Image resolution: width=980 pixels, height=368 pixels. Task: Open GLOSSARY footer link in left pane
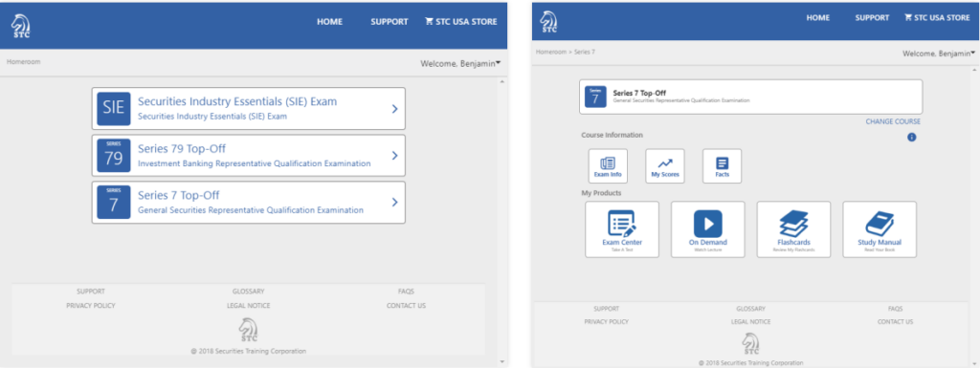click(x=248, y=292)
